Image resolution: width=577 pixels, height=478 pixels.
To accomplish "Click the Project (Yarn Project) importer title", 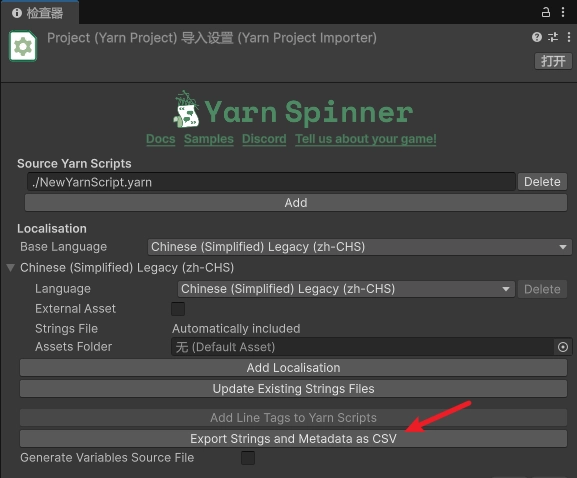I will tap(212, 38).
